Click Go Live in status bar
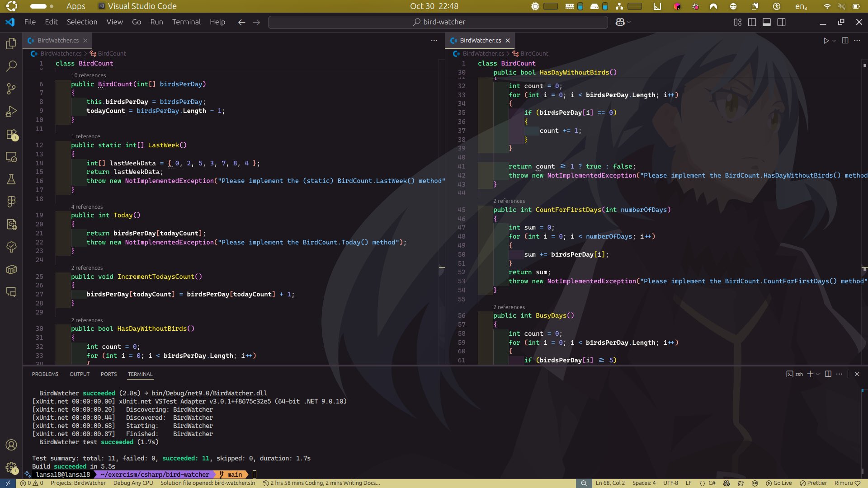 tap(779, 483)
